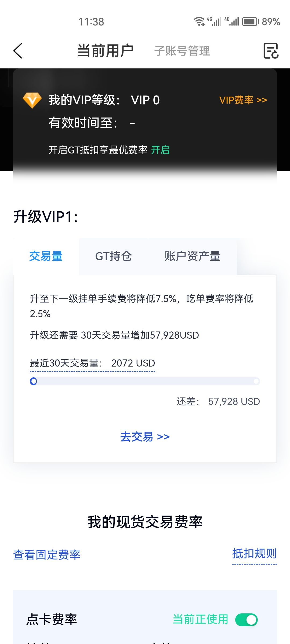290x644 pixels.
Task: Open the records icon at top right
Action: point(271,51)
